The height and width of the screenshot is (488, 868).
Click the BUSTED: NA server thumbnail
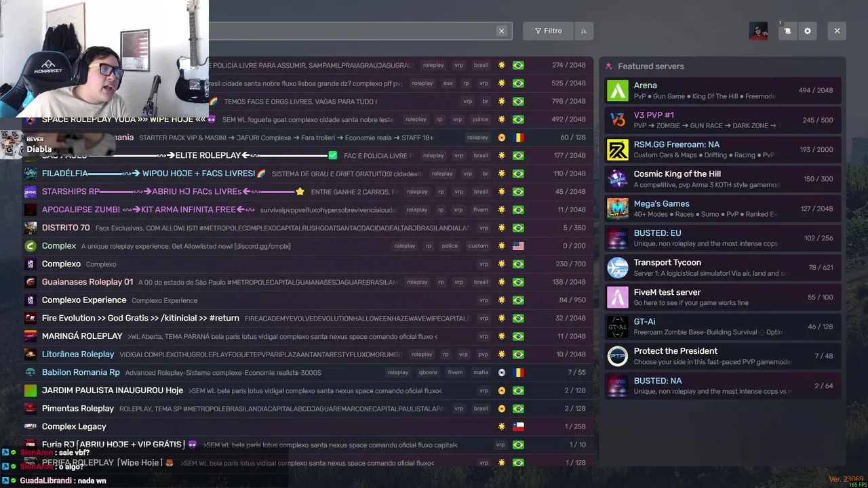point(618,385)
